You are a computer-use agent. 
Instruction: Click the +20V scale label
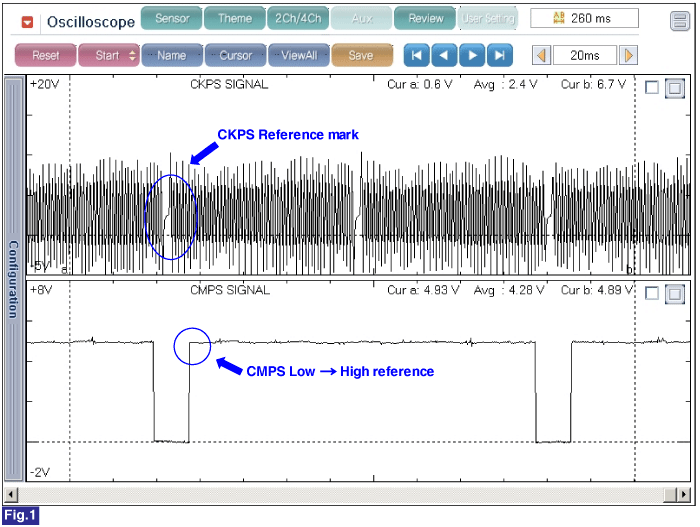44,84
